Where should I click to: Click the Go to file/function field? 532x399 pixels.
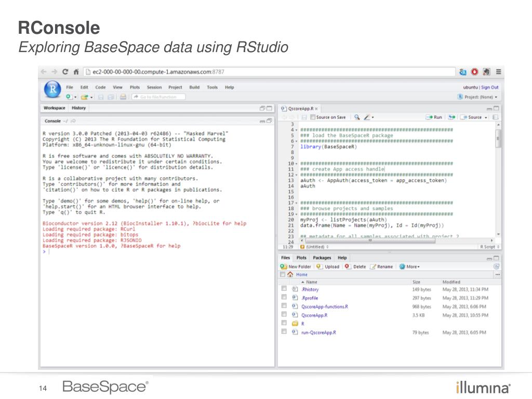pyautogui.click(x=158, y=97)
